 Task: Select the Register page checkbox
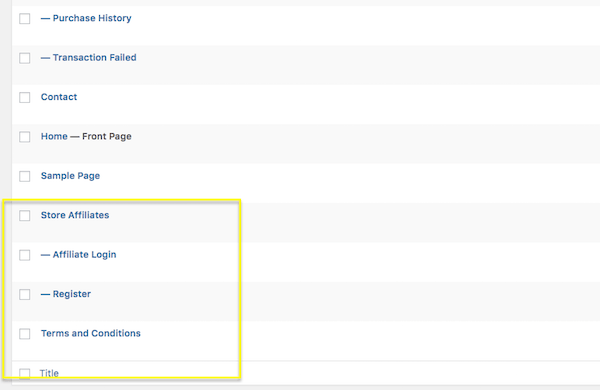(25, 294)
